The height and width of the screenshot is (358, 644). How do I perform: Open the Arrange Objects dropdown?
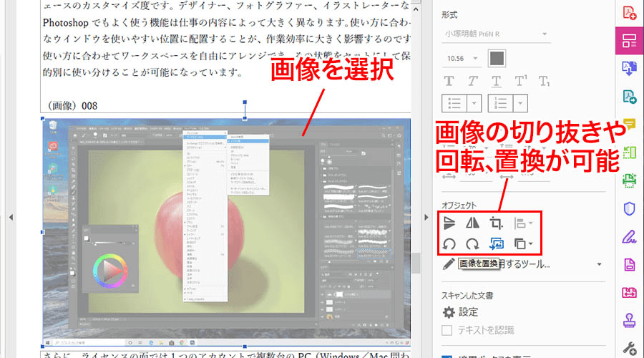[x=523, y=243]
